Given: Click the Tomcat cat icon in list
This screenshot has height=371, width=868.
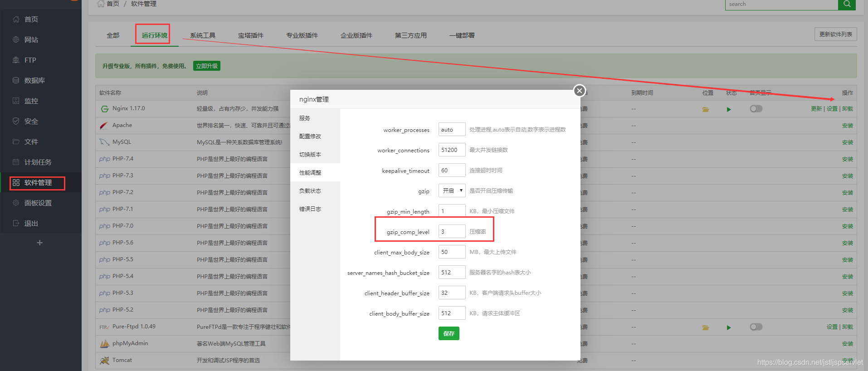Looking at the screenshot, I should pyautogui.click(x=104, y=361).
